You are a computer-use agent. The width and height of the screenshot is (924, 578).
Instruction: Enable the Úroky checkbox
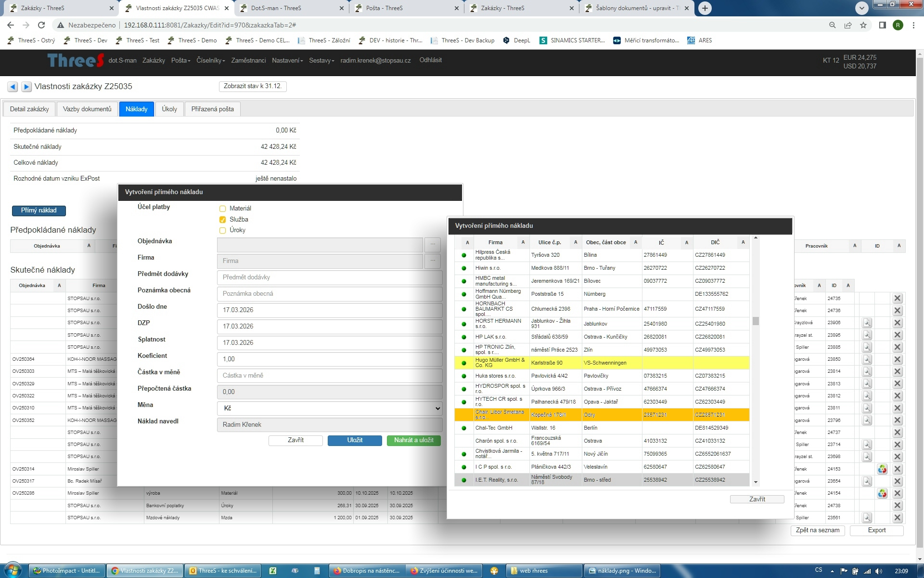[222, 230]
